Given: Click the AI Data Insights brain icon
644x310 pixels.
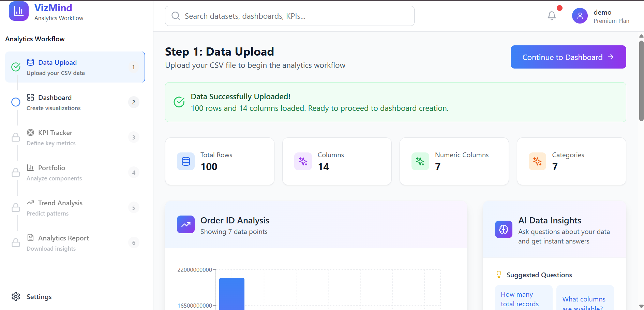Looking at the screenshot, I should (x=504, y=229).
